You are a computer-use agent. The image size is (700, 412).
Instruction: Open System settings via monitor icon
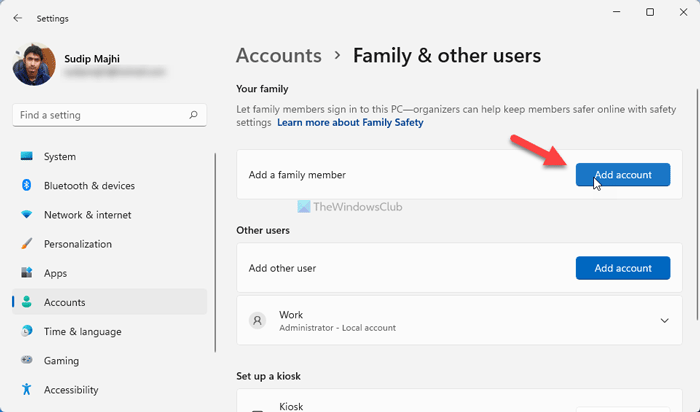point(26,157)
